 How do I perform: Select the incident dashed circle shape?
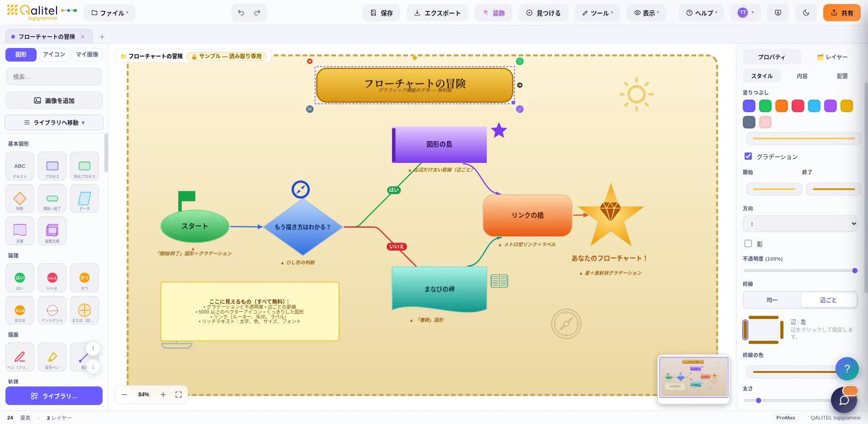[x=52, y=310]
